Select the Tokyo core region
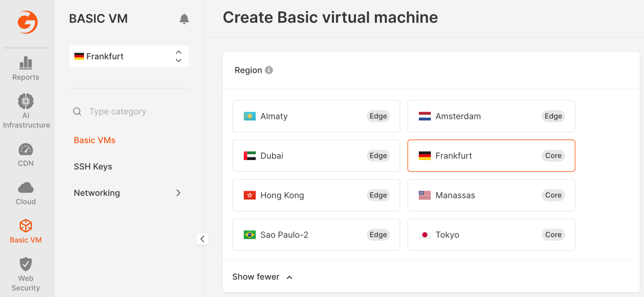The width and height of the screenshot is (644, 297). 491,235
